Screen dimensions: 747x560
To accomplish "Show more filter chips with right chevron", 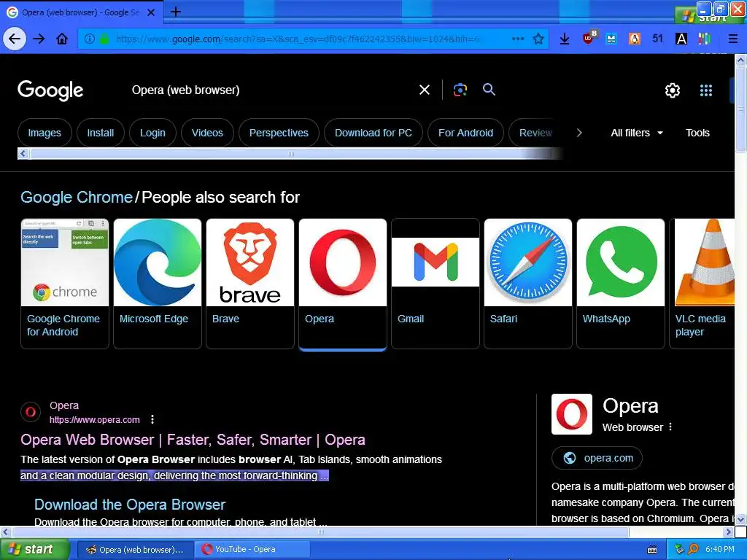I will click(579, 133).
